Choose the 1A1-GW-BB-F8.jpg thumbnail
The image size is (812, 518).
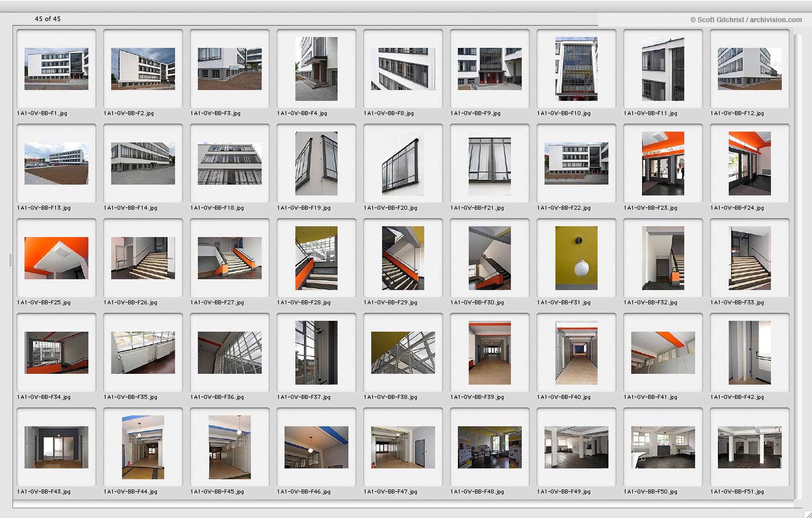[403, 69]
